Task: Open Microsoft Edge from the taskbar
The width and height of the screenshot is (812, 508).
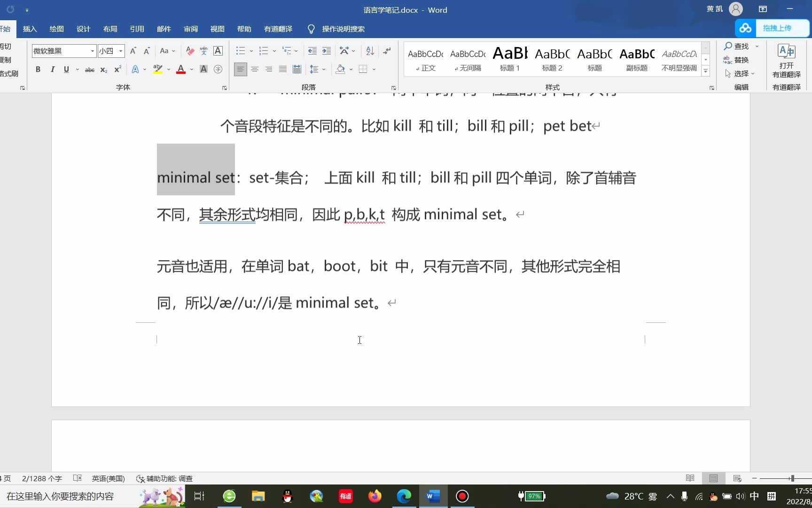Action: (x=404, y=496)
